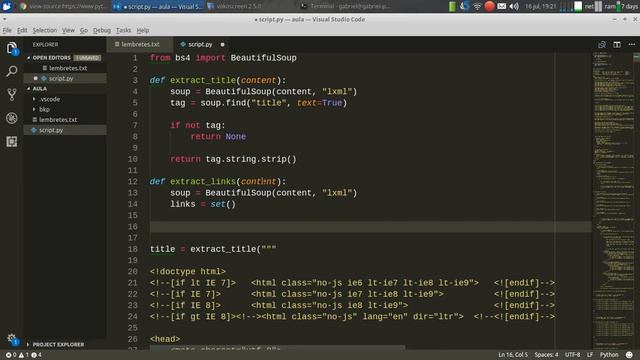This screenshot has height=360, width=640.
Task: Change encoding via UTF-8 indicator
Action: (572, 355)
